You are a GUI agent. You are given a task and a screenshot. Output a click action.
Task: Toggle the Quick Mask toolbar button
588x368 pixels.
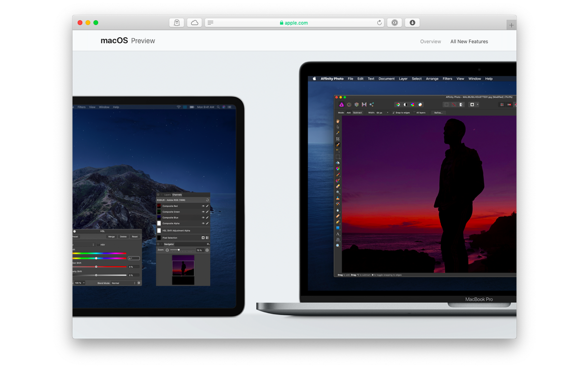(x=472, y=105)
